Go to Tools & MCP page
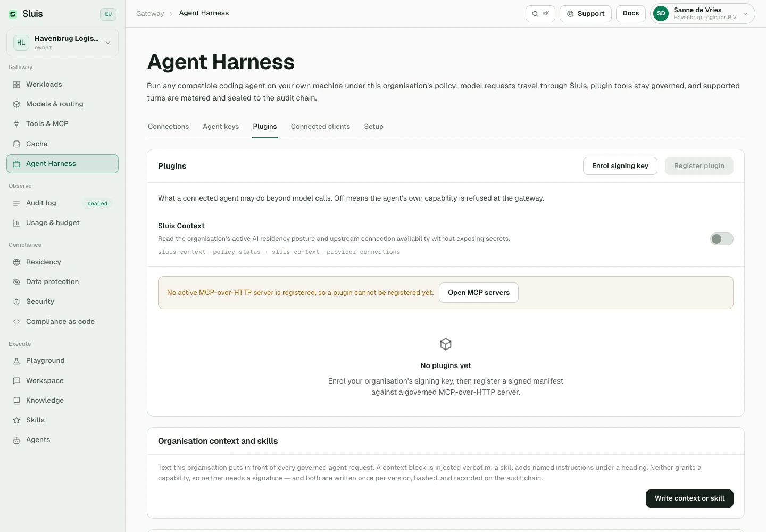Screen dimensions: 766x532 (x=62, y=124)
